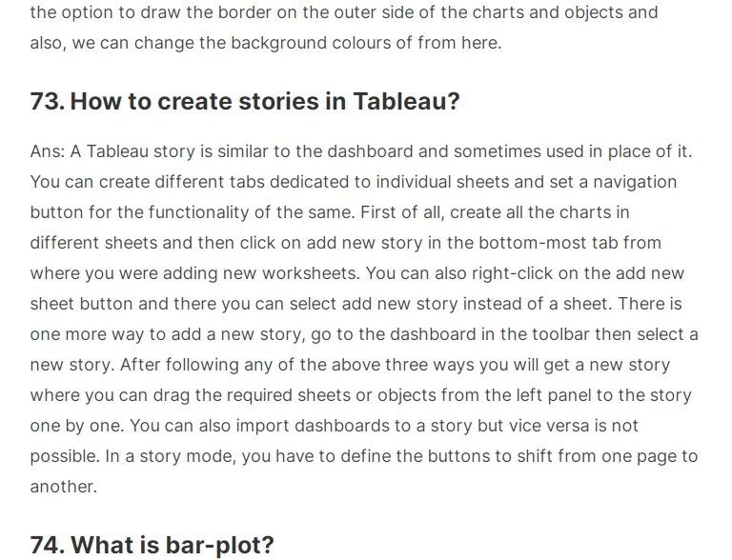
Task: Click the heading number '73.'
Action: [x=48, y=101]
